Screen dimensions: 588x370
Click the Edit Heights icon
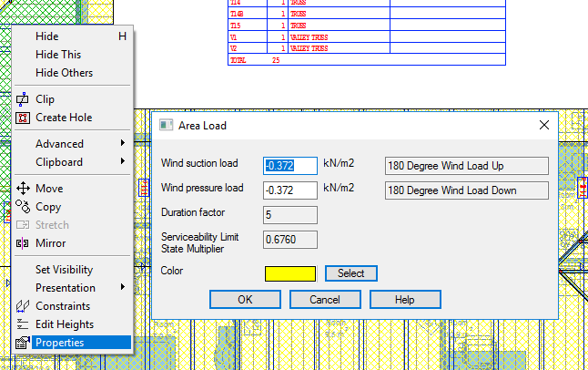click(24, 324)
